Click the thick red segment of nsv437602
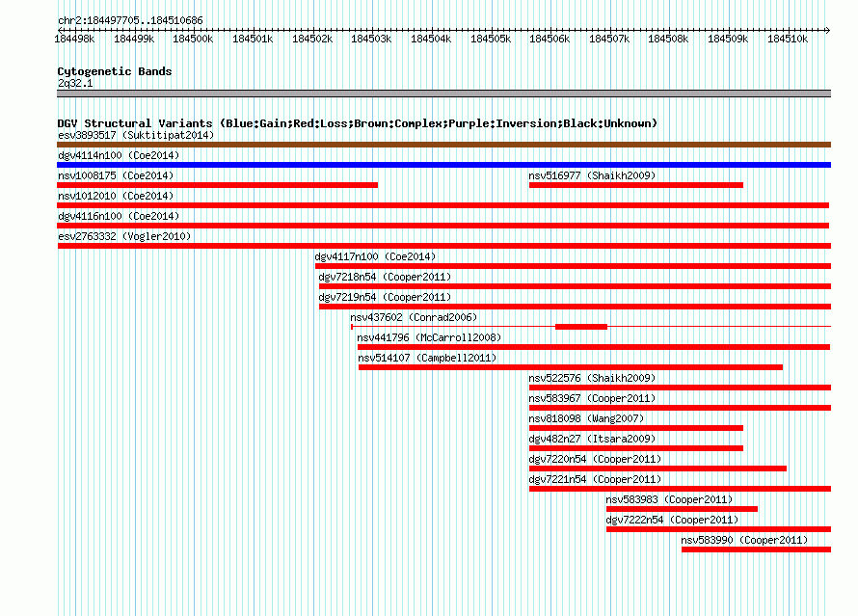 [581, 327]
